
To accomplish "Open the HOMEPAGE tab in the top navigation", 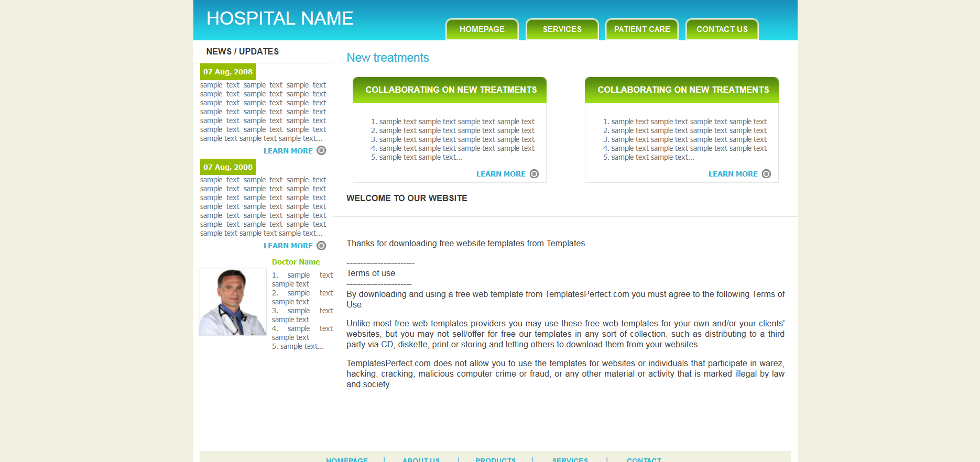I will coord(482,29).
